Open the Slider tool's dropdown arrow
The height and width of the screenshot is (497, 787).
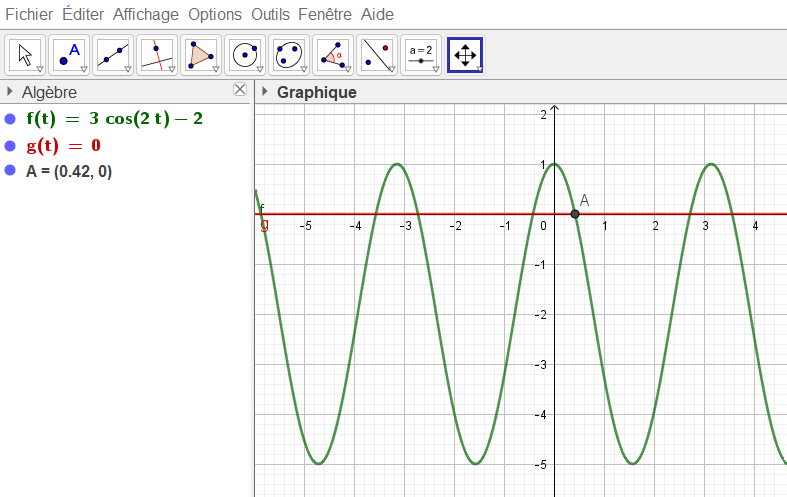435,69
